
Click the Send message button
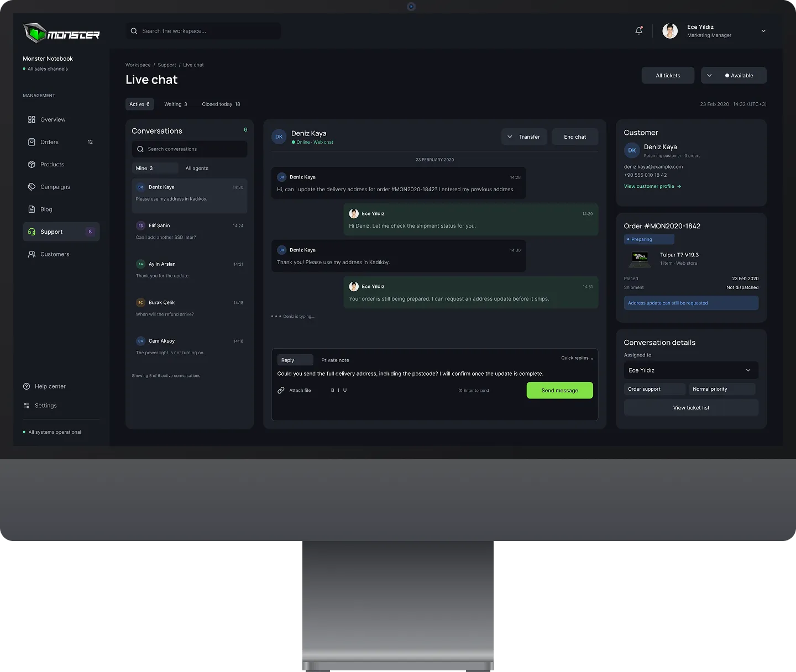(559, 390)
